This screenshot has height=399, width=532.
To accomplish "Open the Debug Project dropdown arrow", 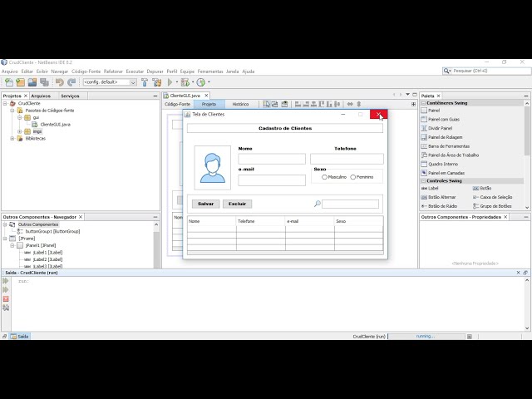I will click(x=193, y=82).
